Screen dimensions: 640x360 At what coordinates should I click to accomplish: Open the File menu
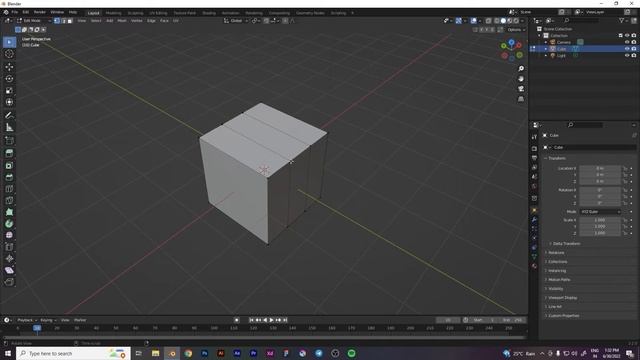point(15,12)
